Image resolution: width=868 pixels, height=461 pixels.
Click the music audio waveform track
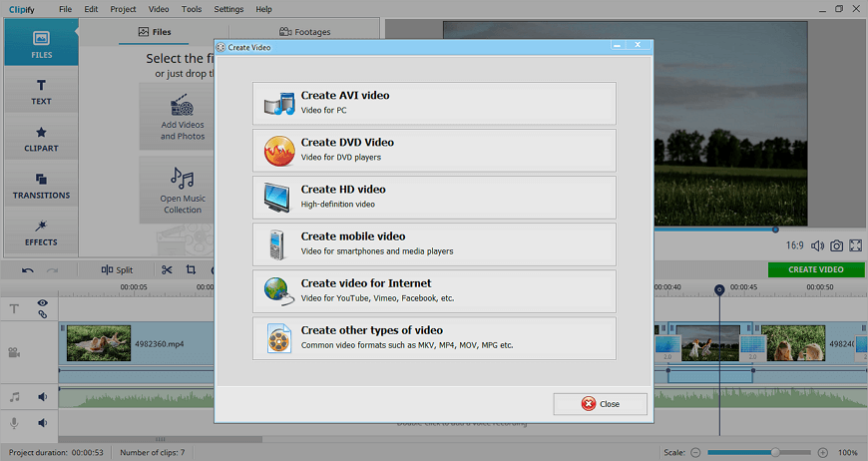pyautogui.click(x=136, y=397)
